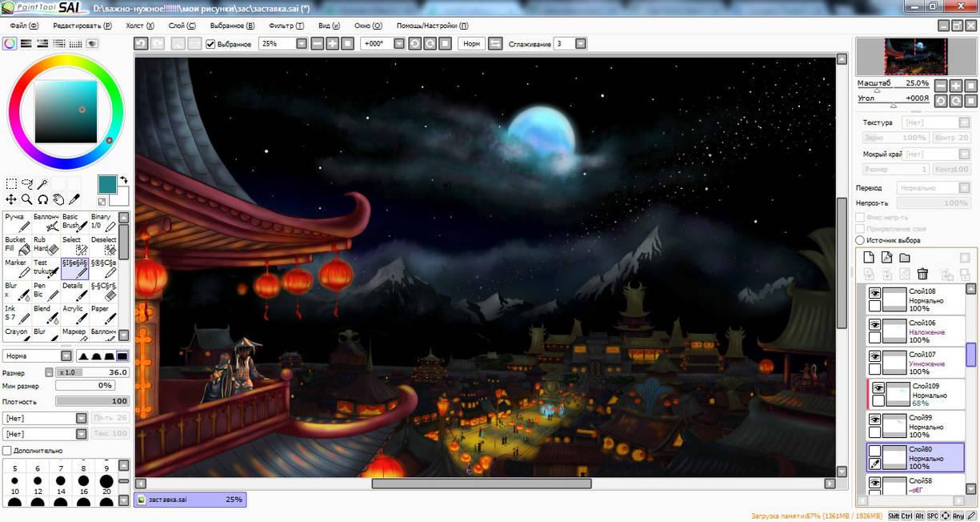Open the Слой menu

point(182,26)
